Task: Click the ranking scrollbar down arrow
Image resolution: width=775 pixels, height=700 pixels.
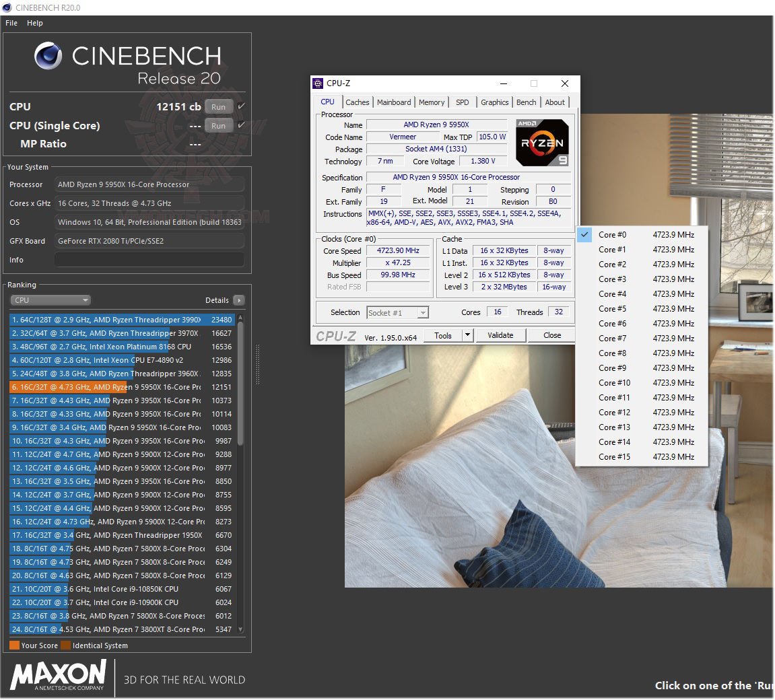Action: (240, 629)
